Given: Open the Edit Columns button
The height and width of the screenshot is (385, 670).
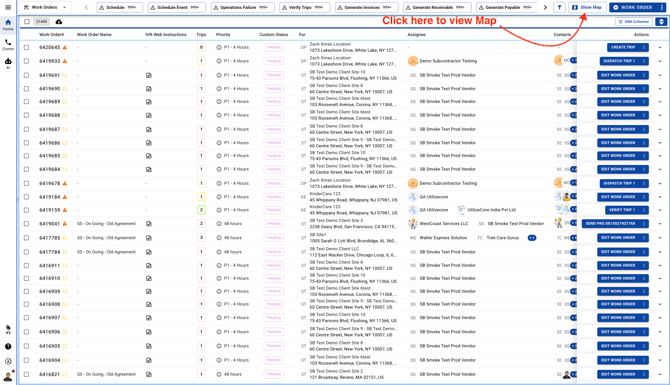Looking at the screenshot, I should [x=634, y=22].
